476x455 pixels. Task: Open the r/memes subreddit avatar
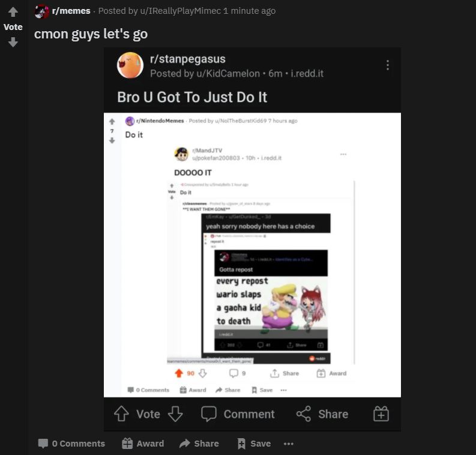41,11
